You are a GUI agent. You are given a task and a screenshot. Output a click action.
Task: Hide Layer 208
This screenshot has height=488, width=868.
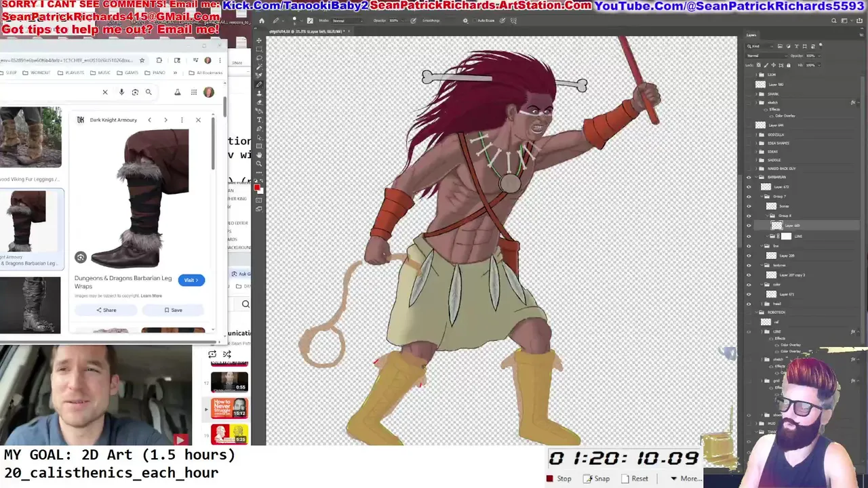749,256
